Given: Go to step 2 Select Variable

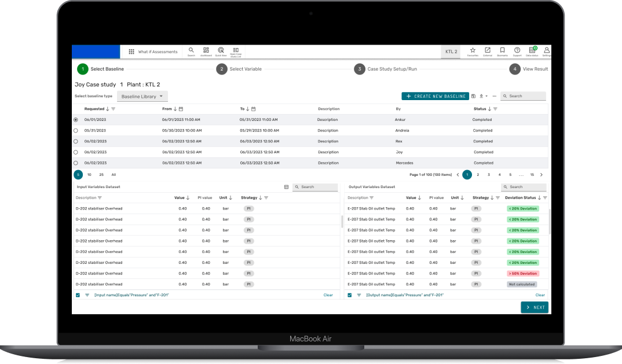Looking at the screenshot, I should click(222, 69).
